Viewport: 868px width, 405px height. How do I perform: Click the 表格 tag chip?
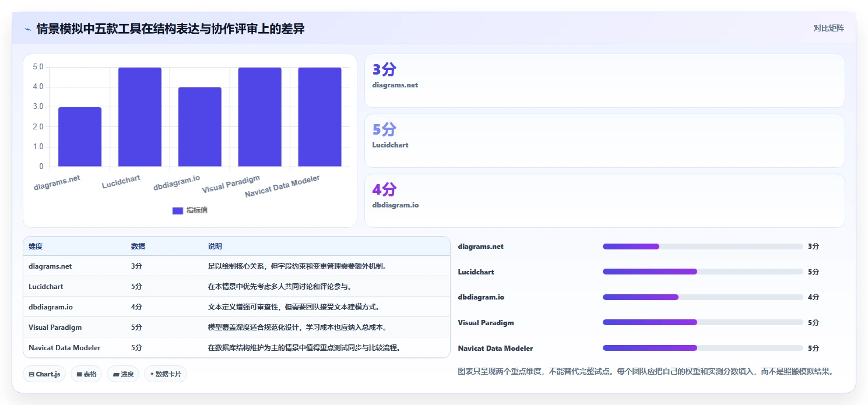(86, 374)
